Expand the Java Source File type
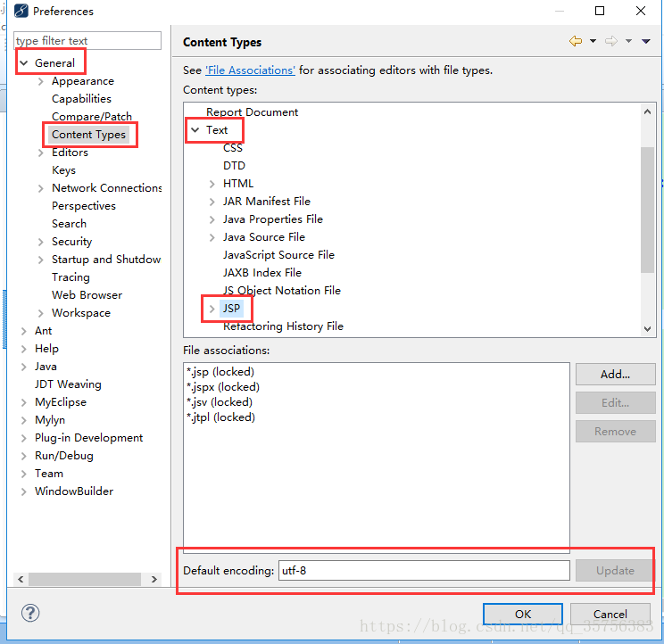 tap(212, 237)
